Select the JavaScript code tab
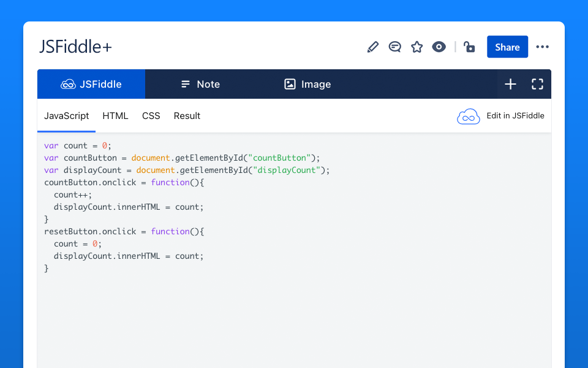Screen dimensions: 588x368 [66, 116]
